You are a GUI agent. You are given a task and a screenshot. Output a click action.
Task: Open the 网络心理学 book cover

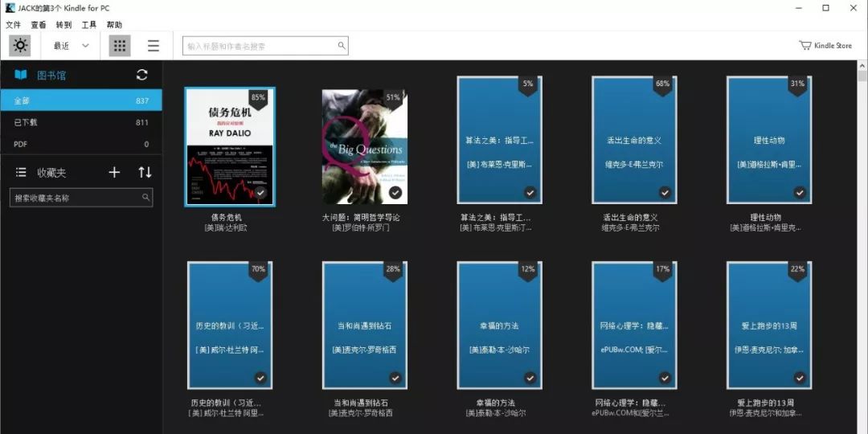(634, 325)
